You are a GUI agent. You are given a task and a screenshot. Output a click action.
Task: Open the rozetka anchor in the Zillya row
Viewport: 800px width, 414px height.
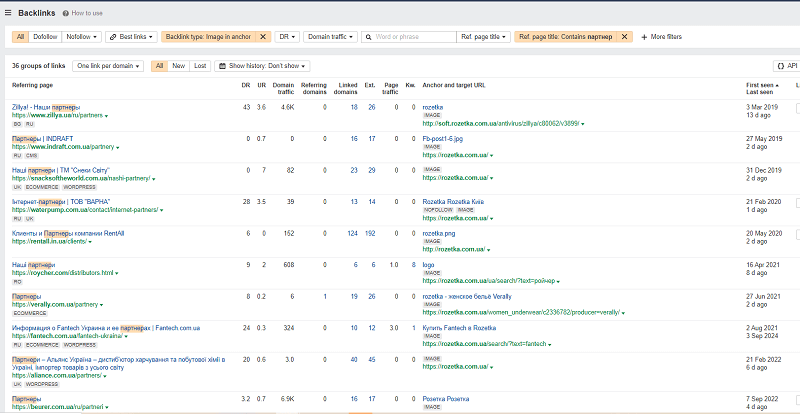click(433, 107)
